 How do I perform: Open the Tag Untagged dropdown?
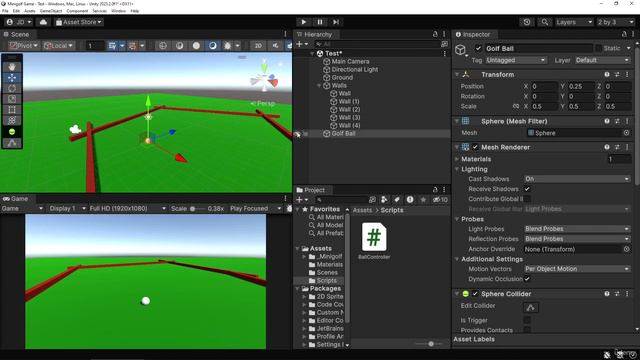[516, 60]
